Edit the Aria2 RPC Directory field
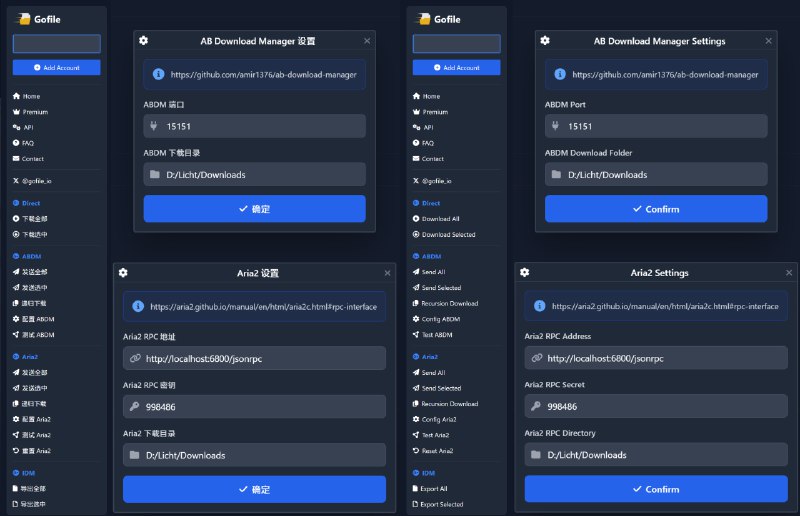Viewport: 800px width, 516px height. [x=656, y=455]
